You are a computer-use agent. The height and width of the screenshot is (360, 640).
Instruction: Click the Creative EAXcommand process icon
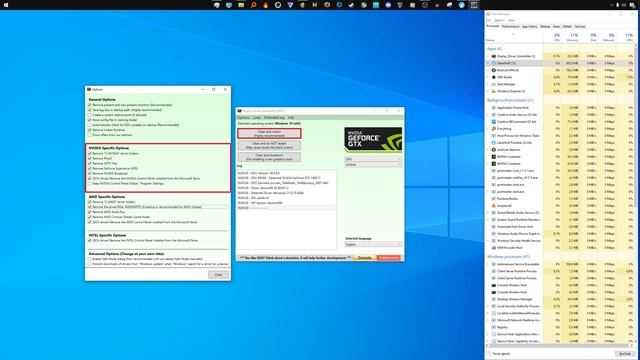493,122
